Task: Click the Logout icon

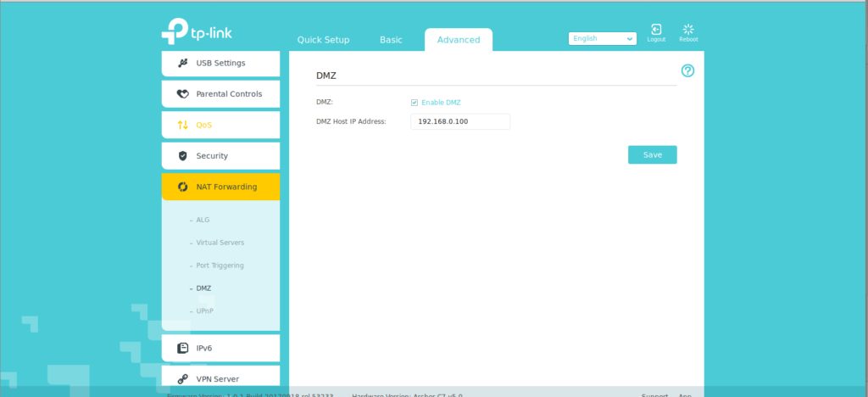Action: coord(656,30)
